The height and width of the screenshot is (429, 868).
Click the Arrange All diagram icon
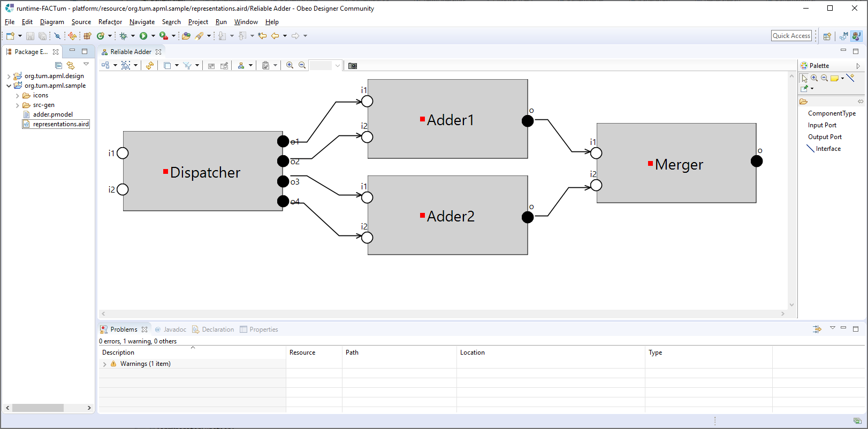(x=105, y=65)
